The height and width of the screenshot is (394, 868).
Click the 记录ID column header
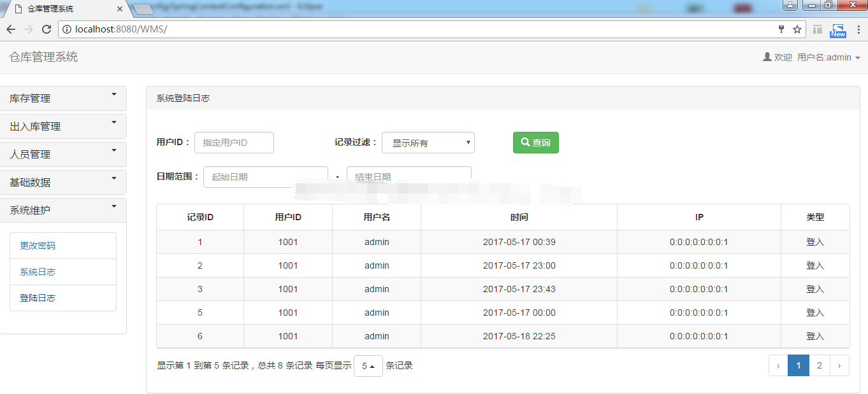200,217
